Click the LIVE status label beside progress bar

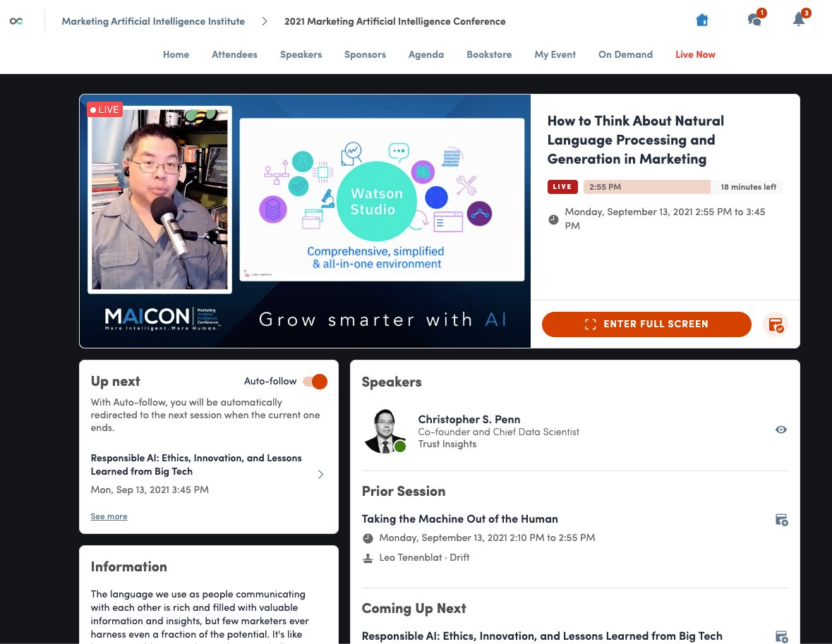point(562,187)
